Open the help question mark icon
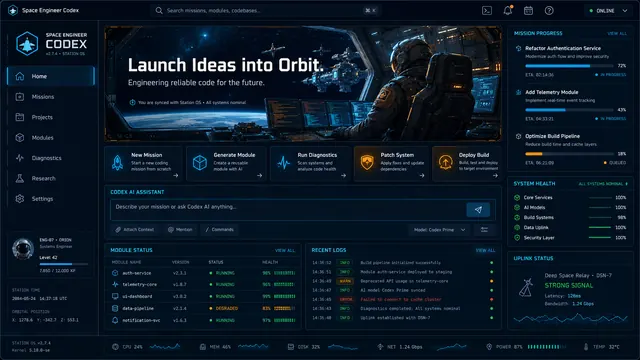Viewport: 640px width, 360px height. tap(549, 11)
